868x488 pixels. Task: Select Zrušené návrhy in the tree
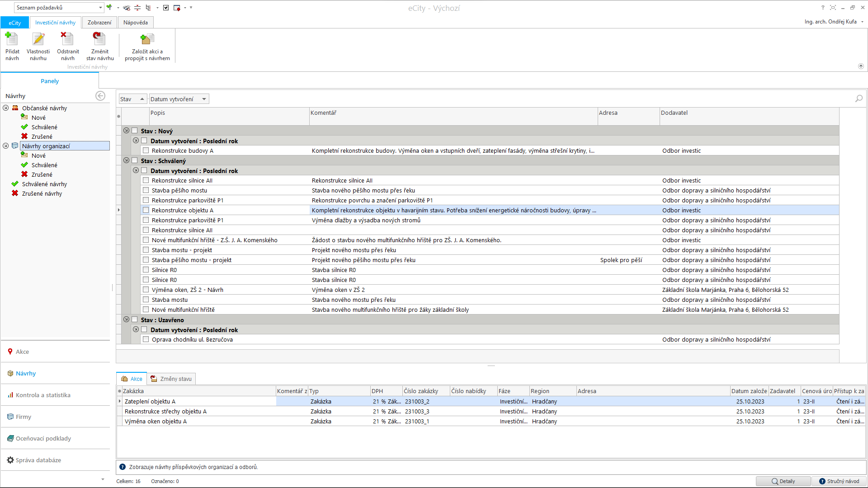42,193
